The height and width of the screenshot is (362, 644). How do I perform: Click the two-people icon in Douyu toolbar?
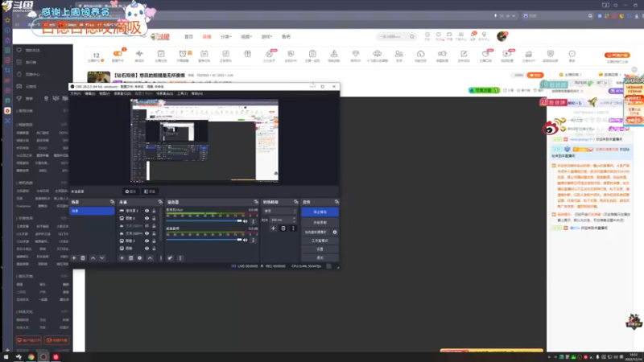[x=398, y=54]
